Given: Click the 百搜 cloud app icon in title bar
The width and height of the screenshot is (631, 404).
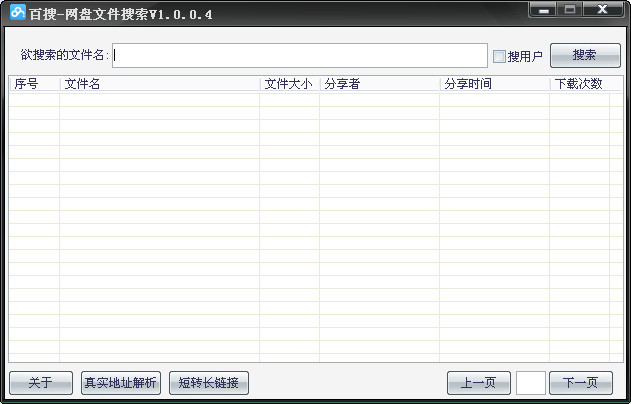Looking at the screenshot, I should (x=18, y=12).
